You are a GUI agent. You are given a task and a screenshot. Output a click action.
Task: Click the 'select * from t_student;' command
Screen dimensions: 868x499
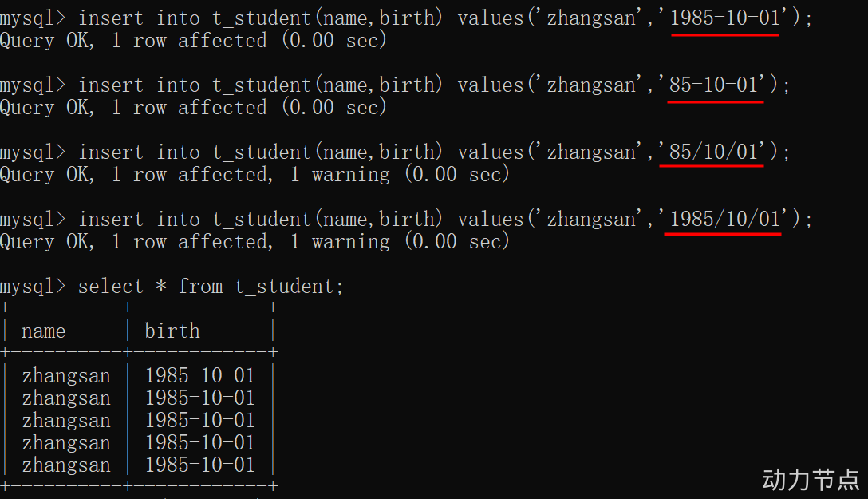[x=211, y=287]
